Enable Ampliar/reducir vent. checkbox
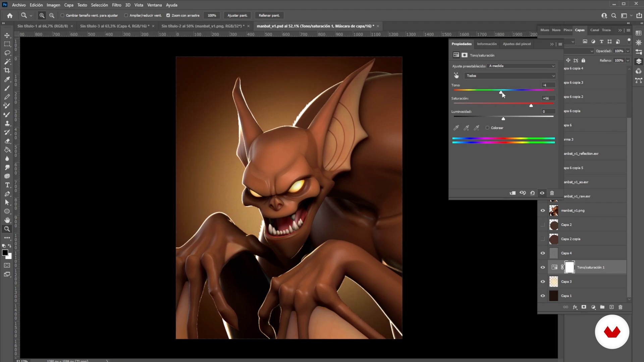644x362 pixels. click(126, 15)
